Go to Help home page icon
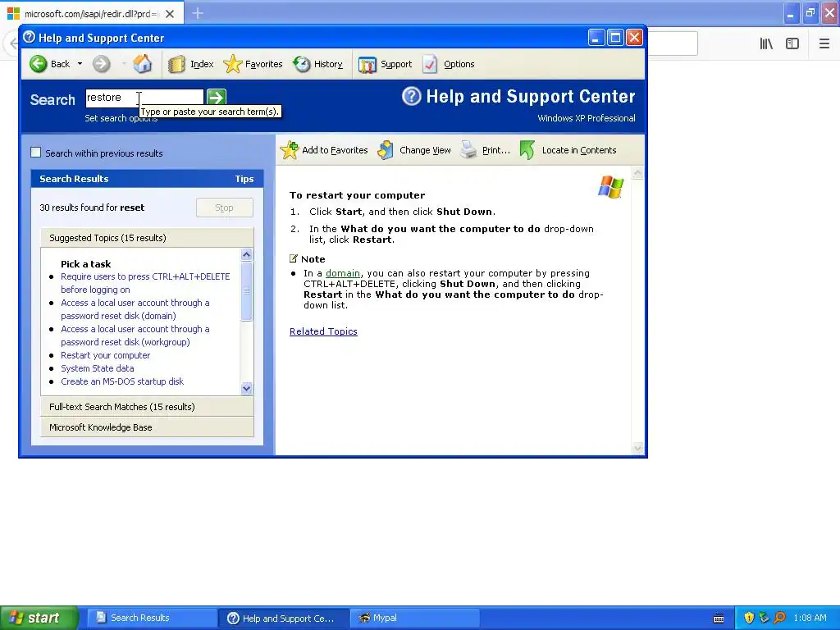The image size is (840, 630). [143, 64]
